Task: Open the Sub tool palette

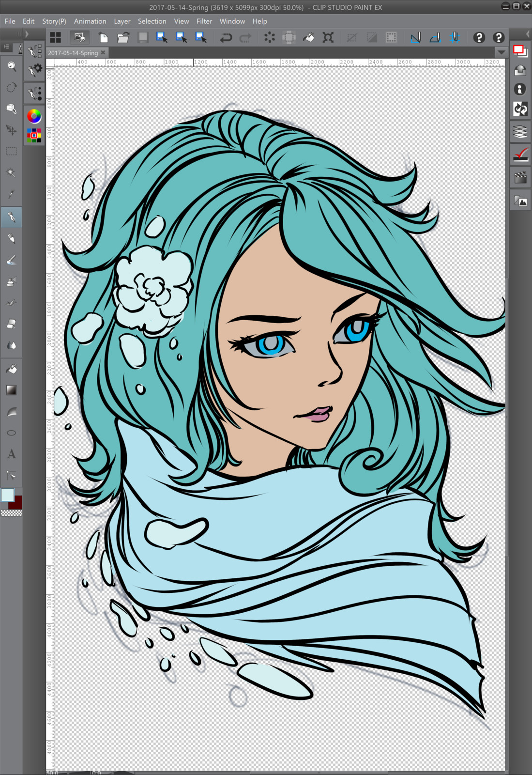Action: point(34,51)
